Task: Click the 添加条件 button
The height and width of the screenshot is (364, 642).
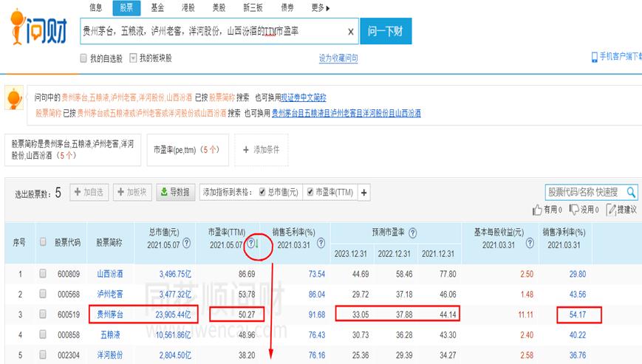Action: tap(262, 150)
